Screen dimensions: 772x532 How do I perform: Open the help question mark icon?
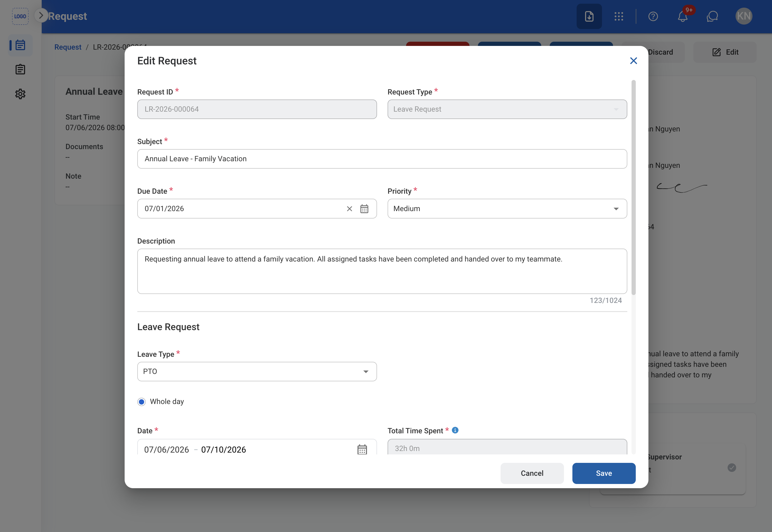click(x=653, y=16)
